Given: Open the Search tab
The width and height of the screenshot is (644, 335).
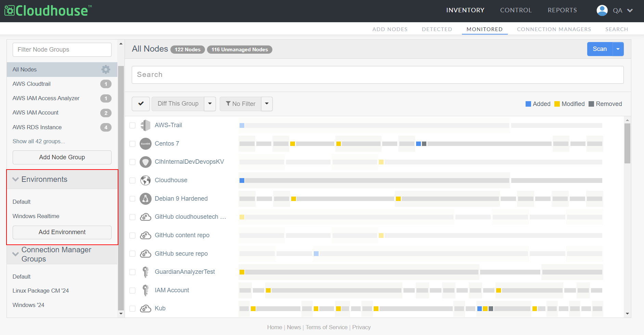Looking at the screenshot, I should tap(617, 29).
